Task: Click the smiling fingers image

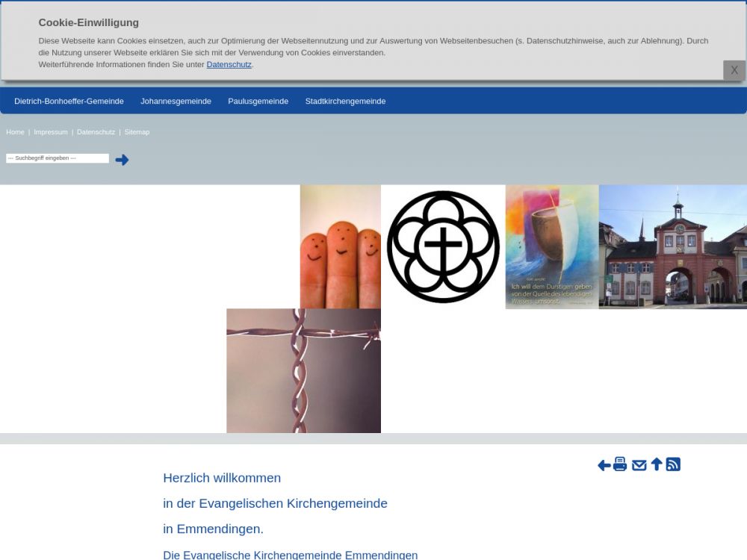Action: pos(340,246)
